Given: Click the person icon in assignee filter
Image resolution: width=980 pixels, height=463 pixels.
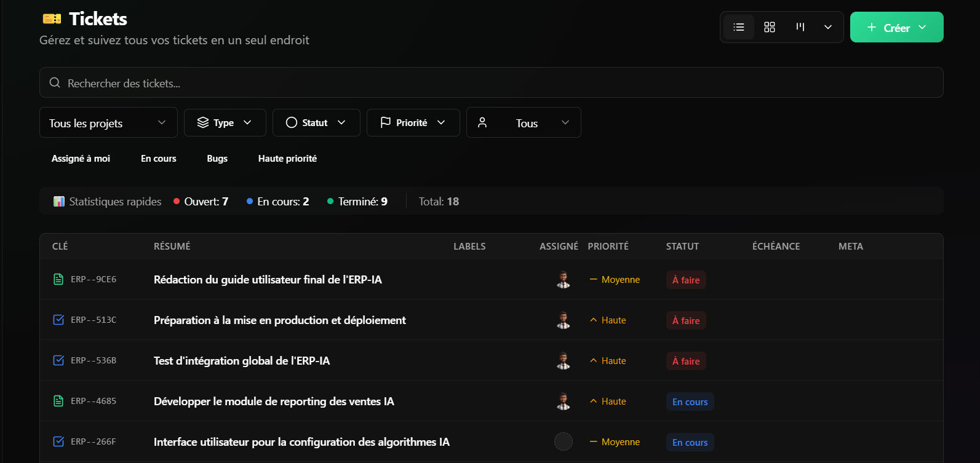Looking at the screenshot, I should click(x=482, y=122).
